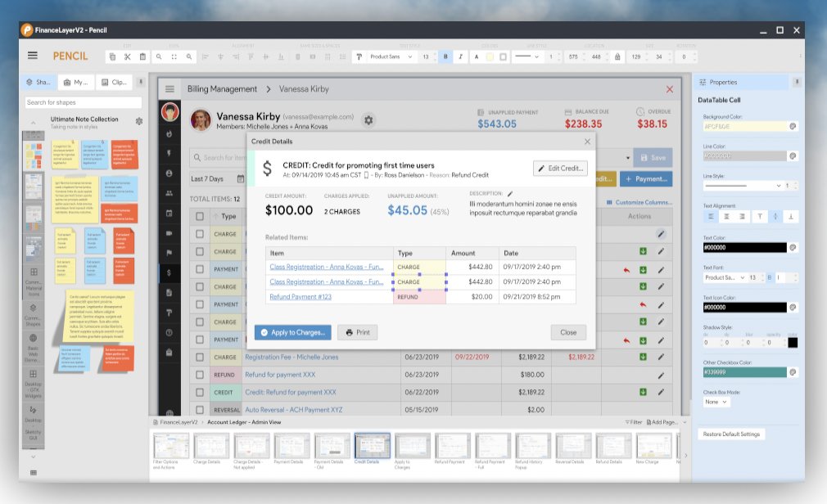The image size is (827, 504).
Task: Click the Apply to Charges button
Action: coord(292,332)
